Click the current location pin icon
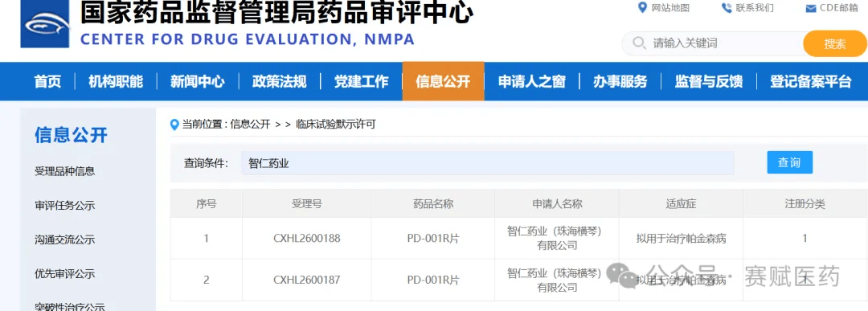Viewport: 868px width, 311px height. [175, 125]
